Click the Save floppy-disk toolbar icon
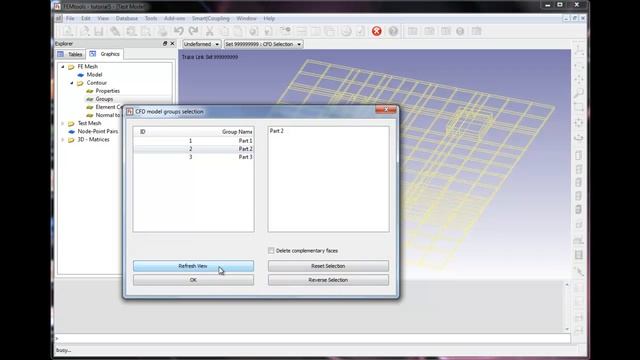Viewport: 640px width, 360px height. (x=99, y=31)
